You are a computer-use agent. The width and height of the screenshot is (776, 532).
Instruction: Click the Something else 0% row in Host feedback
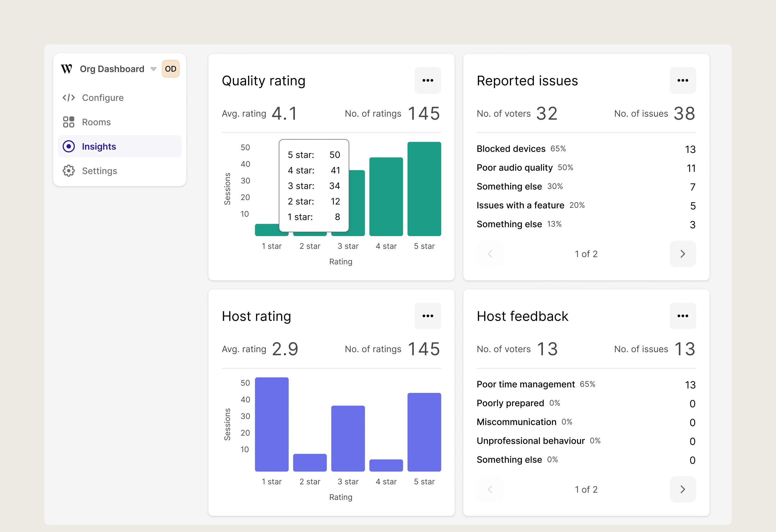(586, 460)
